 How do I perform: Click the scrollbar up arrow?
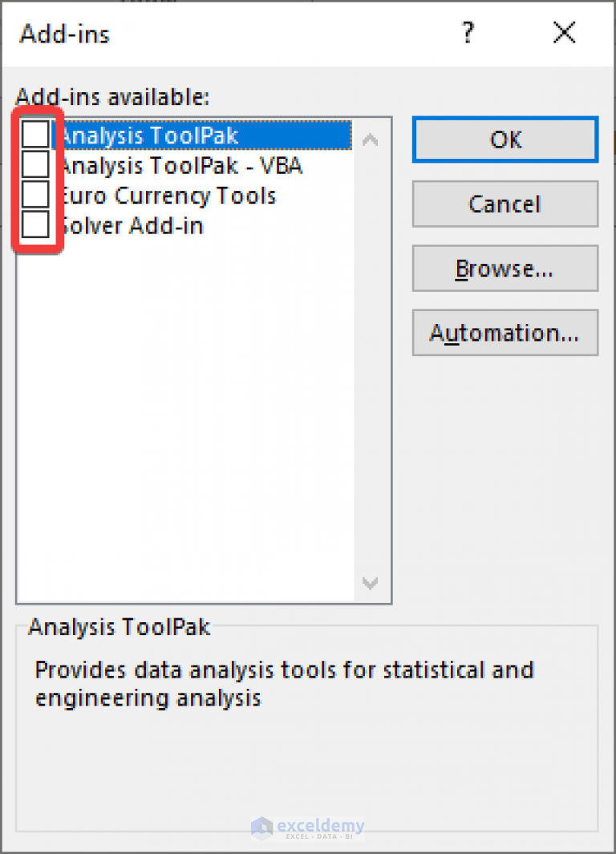(x=370, y=138)
